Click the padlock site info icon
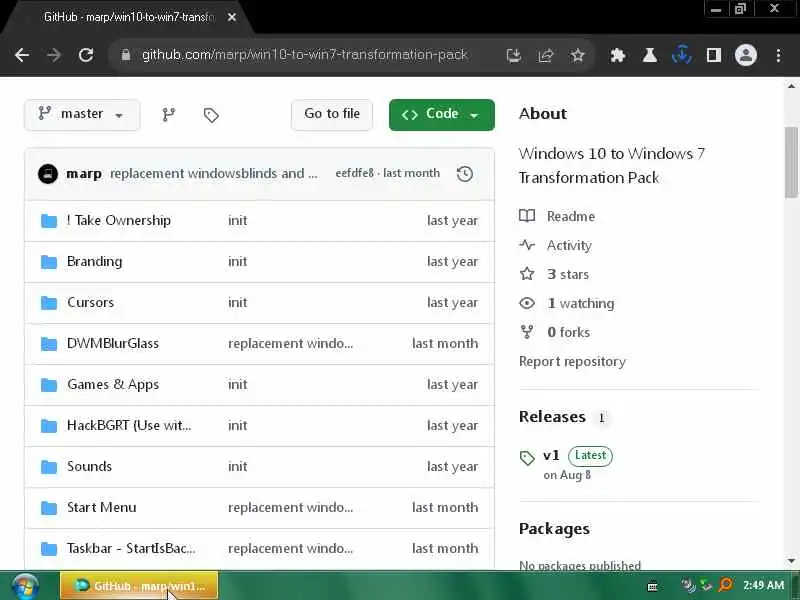The width and height of the screenshot is (800, 600). pyautogui.click(x=126, y=55)
